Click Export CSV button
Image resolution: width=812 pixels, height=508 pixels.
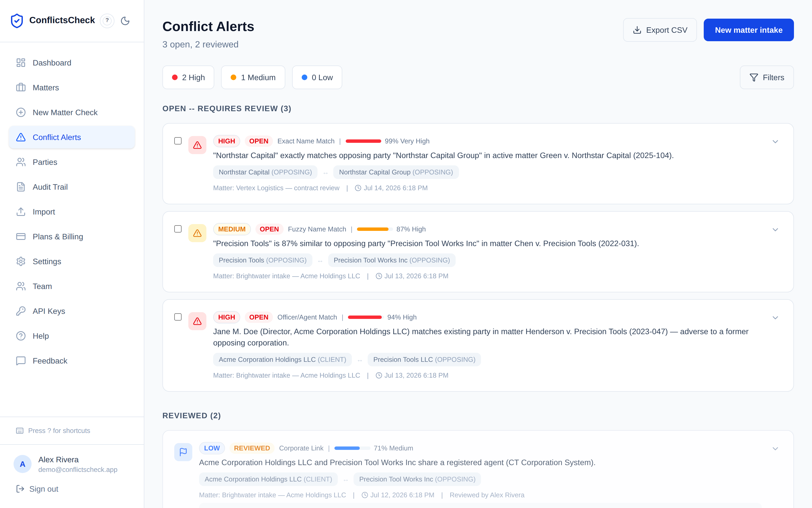click(660, 30)
